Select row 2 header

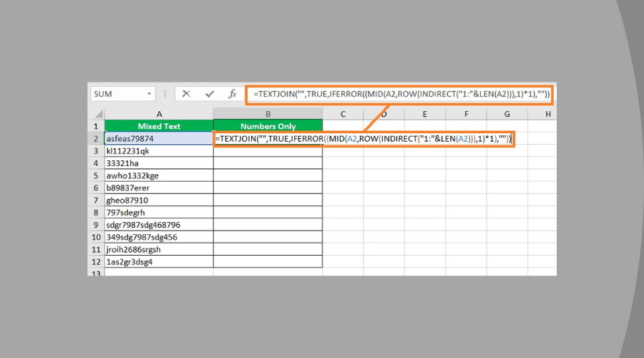click(x=96, y=138)
